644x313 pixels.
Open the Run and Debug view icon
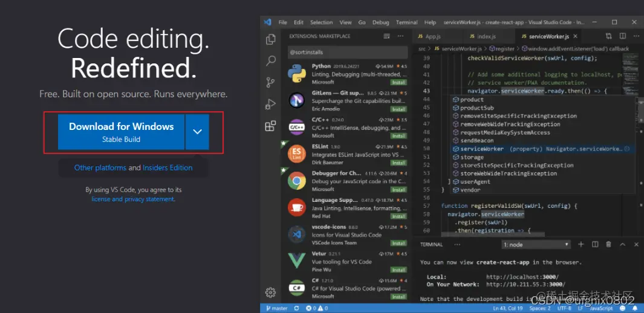pyautogui.click(x=270, y=105)
